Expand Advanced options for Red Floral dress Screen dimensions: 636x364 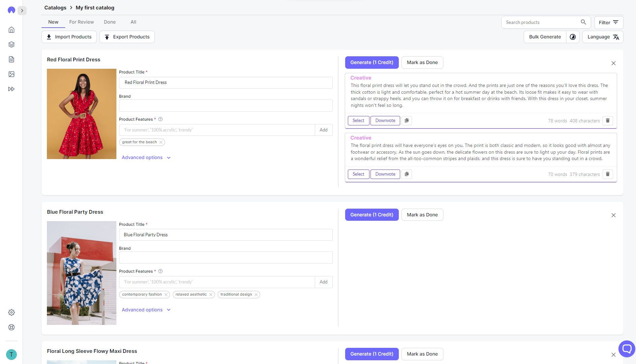[146, 157]
